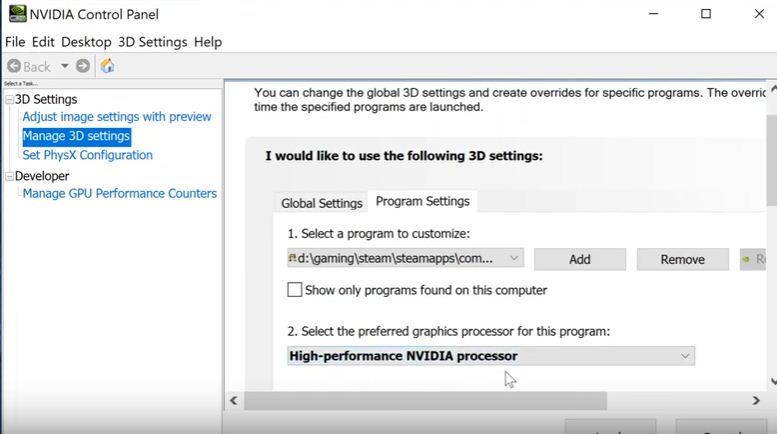Collapse the Developer tree node
777x434 pixels.
point(9,176)
